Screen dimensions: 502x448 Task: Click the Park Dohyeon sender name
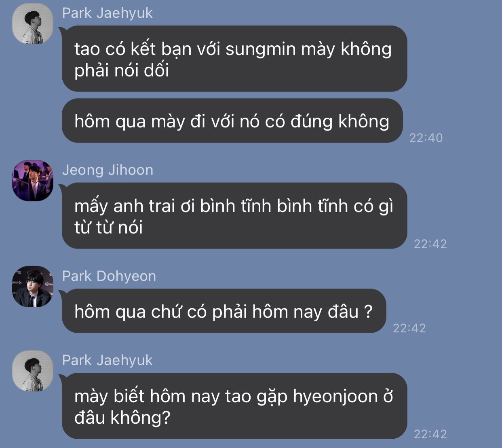109,276
